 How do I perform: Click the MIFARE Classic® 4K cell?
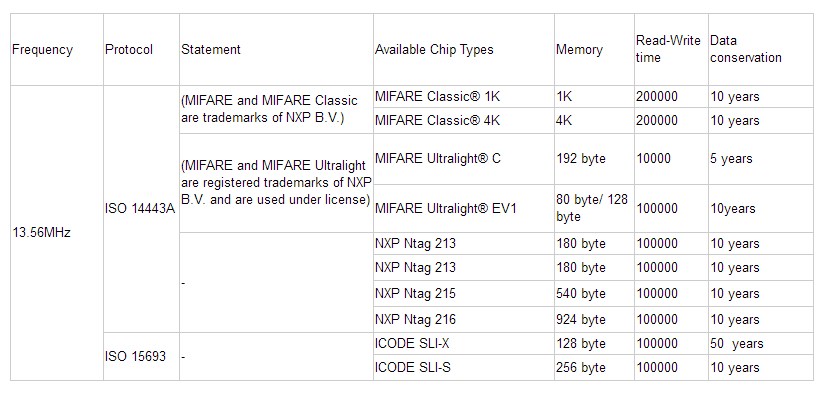(464, 121)
